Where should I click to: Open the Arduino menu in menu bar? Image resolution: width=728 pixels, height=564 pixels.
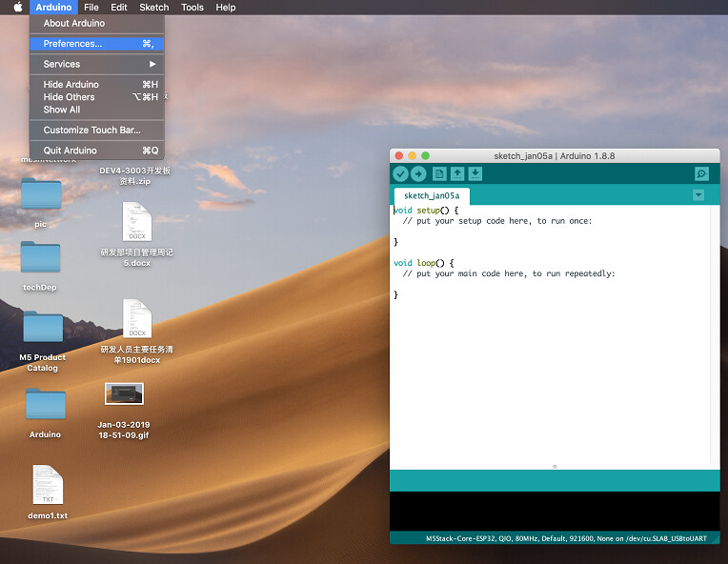[53, 7]
